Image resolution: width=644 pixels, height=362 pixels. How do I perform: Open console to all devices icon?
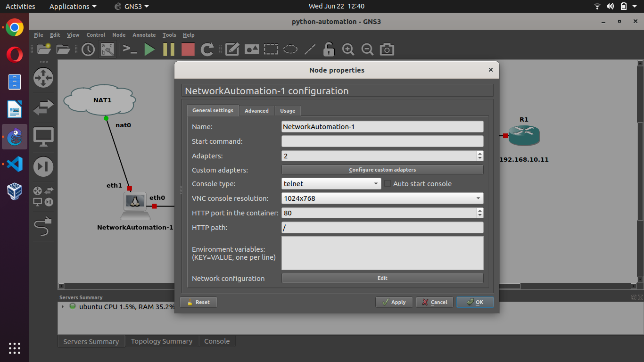coord(130,49)
